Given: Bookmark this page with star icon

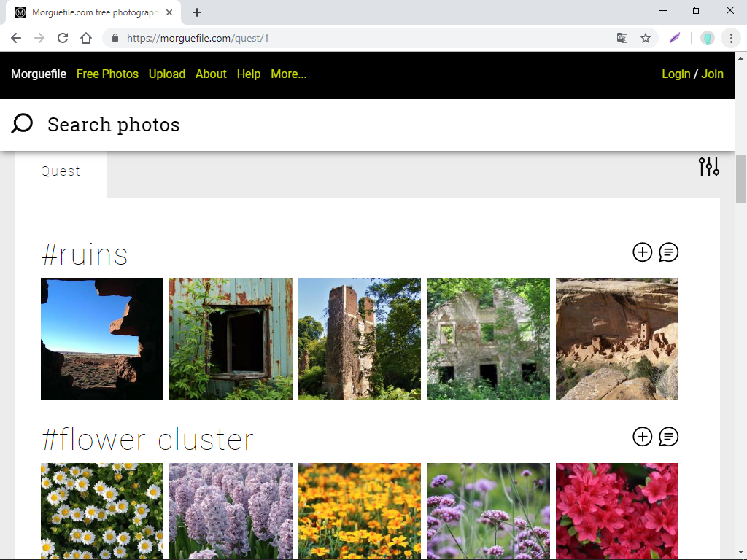Looking at the screenshot, I should tap(645, 38).
